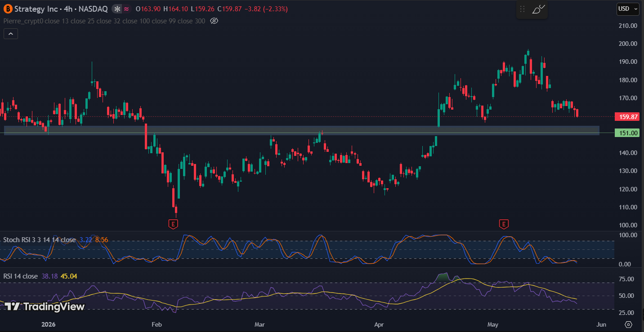Viewport: 644px width, 332px height.
Task: Show the hidden Pierre_crypt0 indicator via eye icon
Action: pyautogui.click(x=214, y=21)
